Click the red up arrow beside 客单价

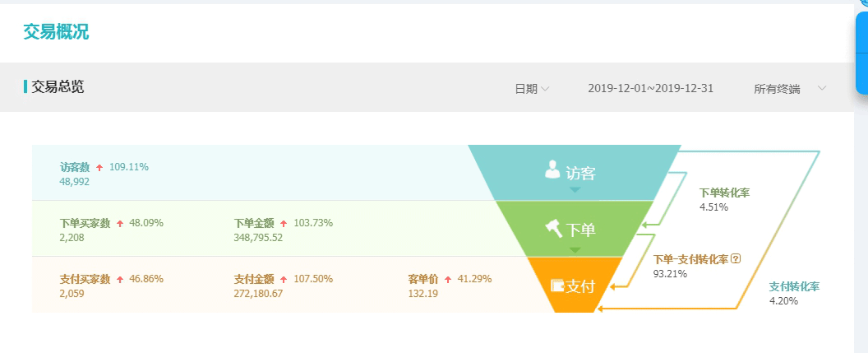(448, 280)
